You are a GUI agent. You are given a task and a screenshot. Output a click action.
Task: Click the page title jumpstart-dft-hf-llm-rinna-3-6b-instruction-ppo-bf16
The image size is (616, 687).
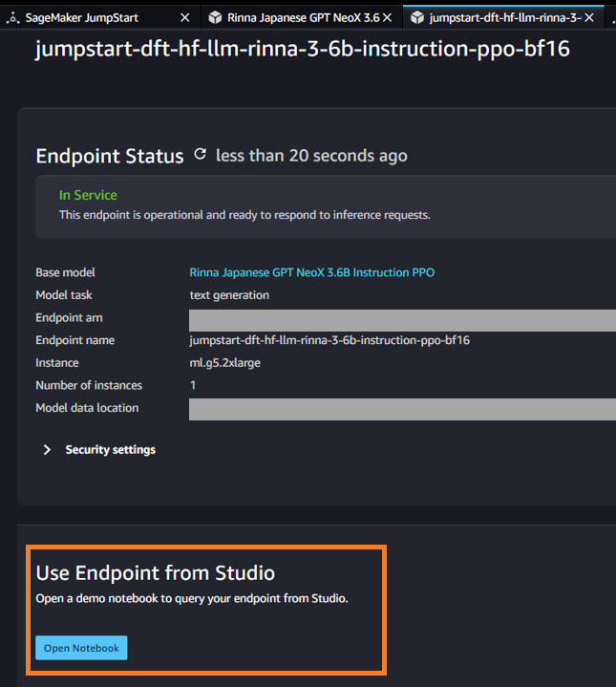(303, 49)
